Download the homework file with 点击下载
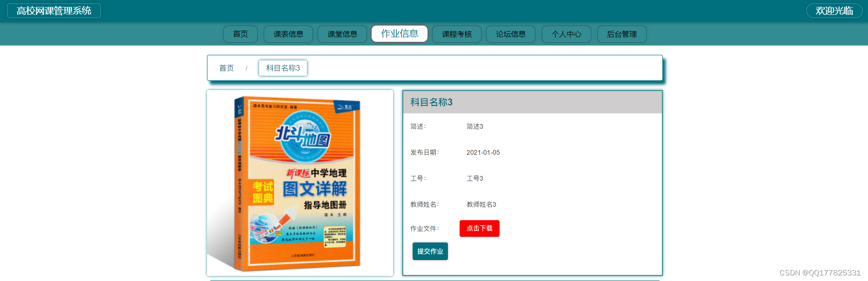Image resolution: width=868 pixels, height=281 pixels. click(x=480, y=229)
